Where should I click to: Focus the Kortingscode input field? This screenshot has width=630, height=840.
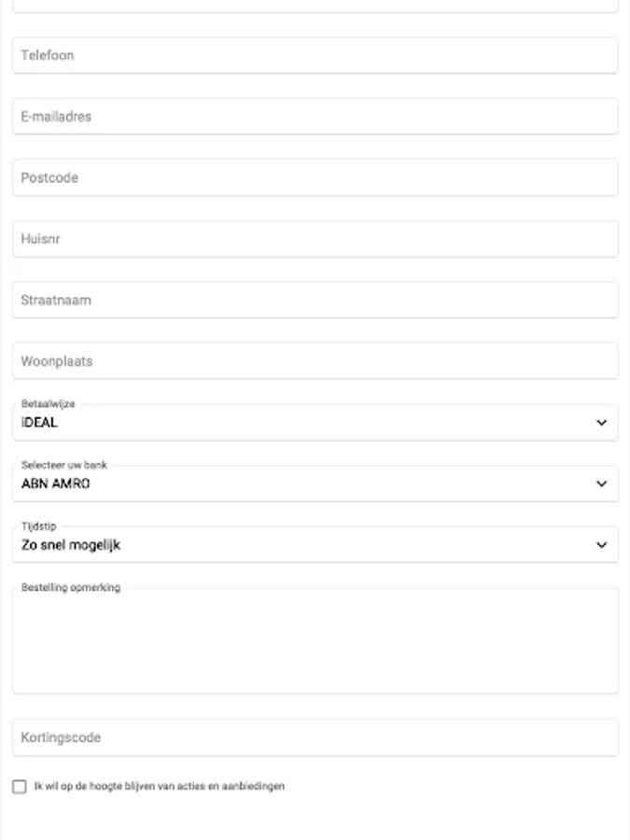[x=315, y=737]
